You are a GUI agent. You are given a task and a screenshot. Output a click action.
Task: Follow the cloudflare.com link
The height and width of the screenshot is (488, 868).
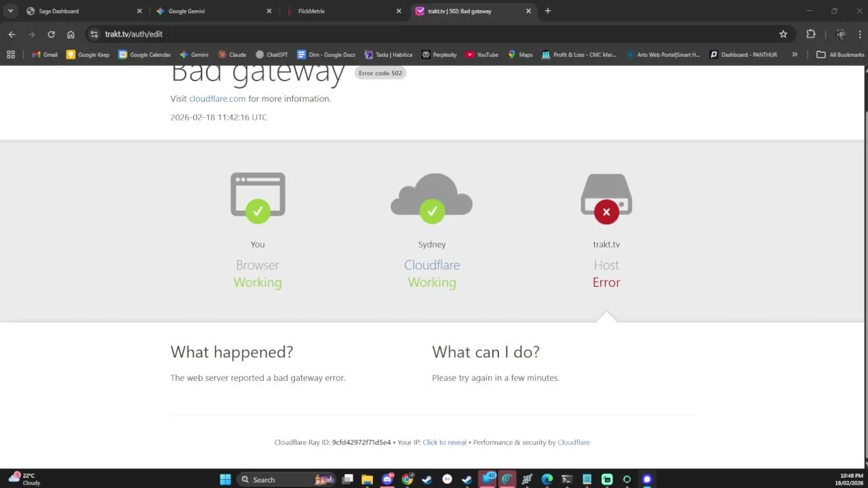[x=217, y=99]
